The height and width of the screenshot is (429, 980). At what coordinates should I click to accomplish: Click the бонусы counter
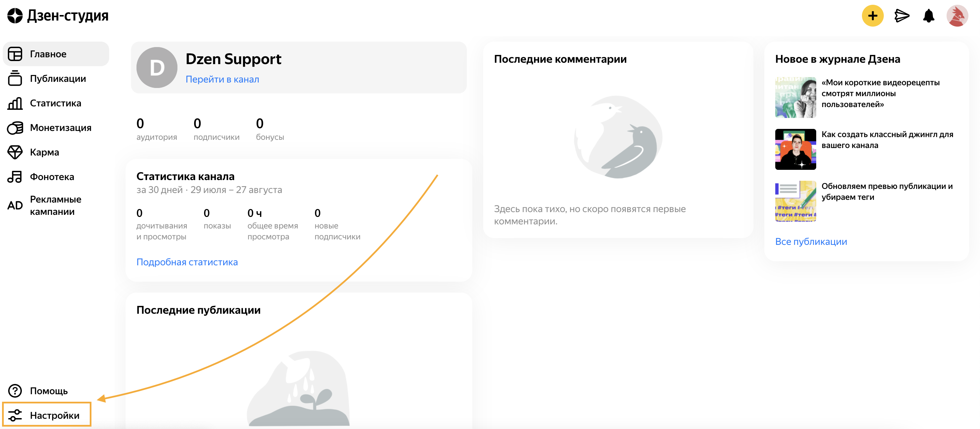pyautogui.click(x=270, y=129)
